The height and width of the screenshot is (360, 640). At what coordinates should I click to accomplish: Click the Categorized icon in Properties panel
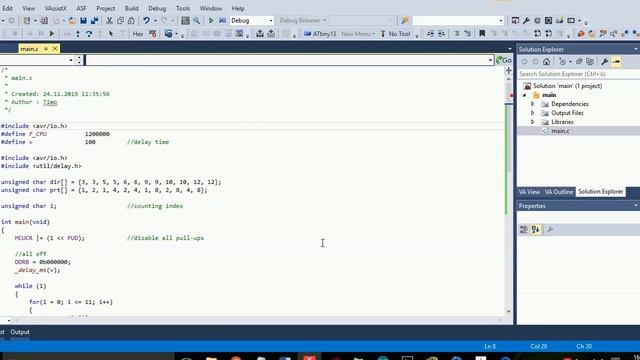click(524, 230)
